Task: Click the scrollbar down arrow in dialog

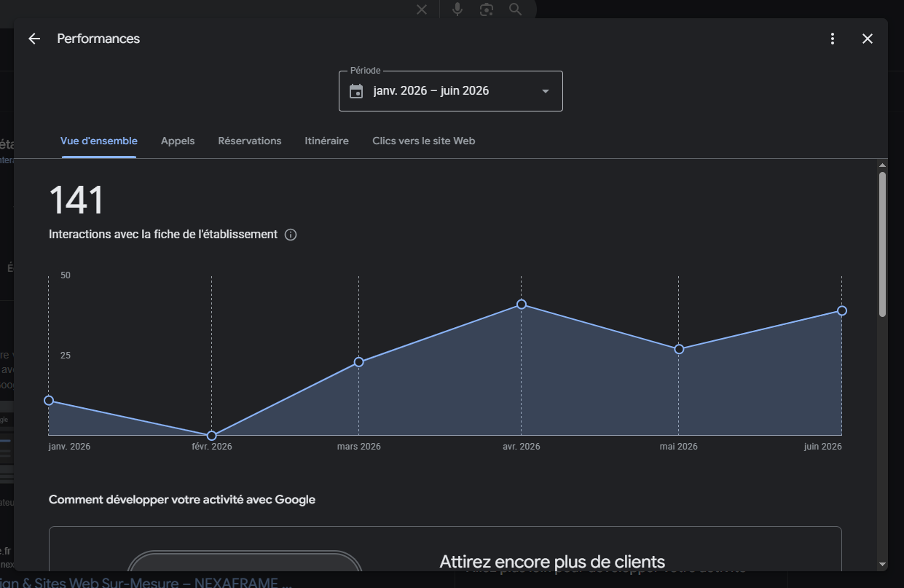Action: click(x=883, y=564)
